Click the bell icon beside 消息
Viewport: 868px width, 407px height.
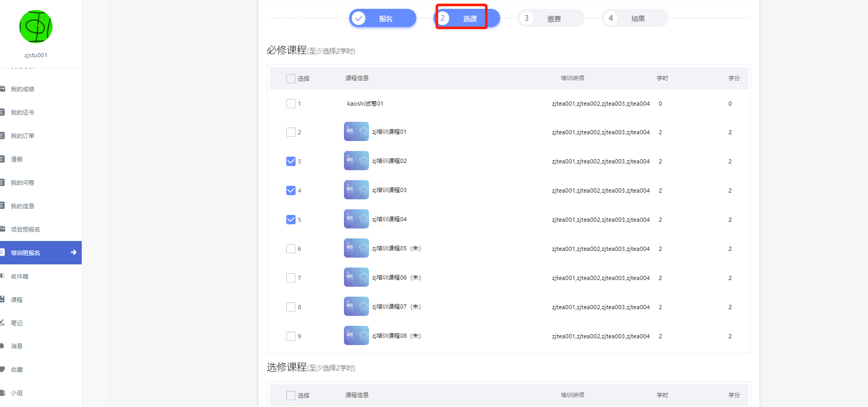pos(2,346)
